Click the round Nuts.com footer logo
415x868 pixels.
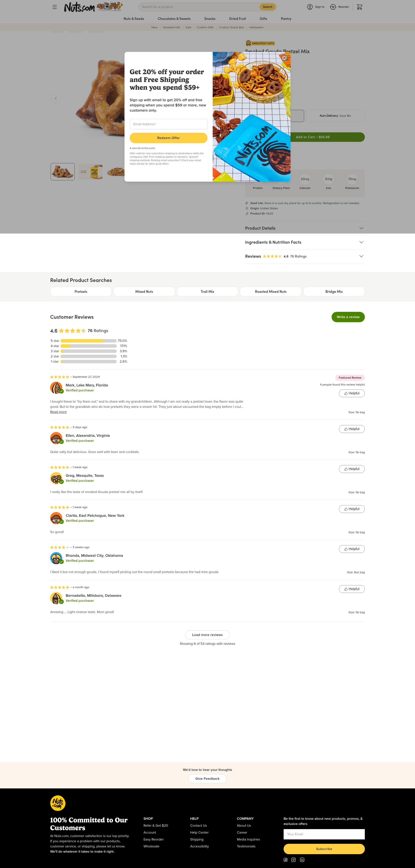point(58,803)
